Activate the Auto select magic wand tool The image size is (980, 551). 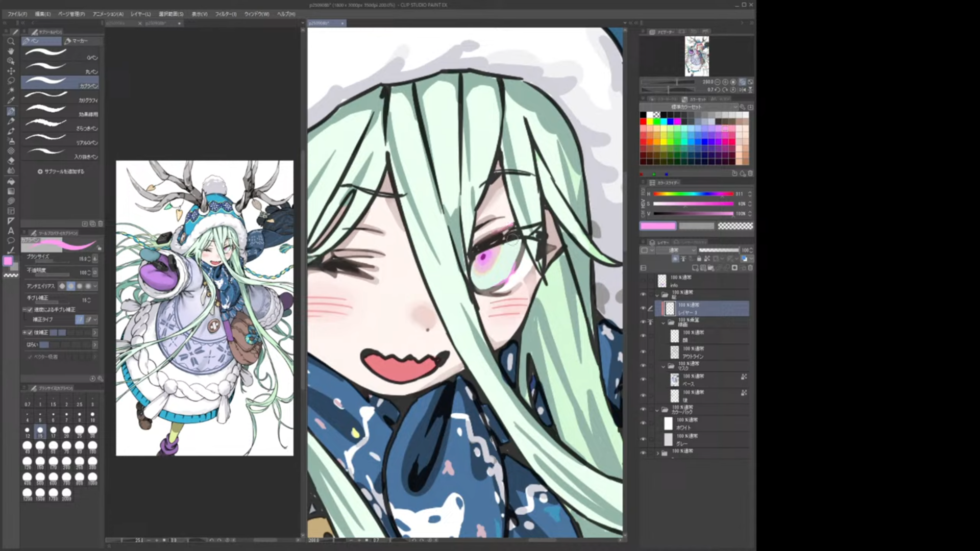point(11,90)
